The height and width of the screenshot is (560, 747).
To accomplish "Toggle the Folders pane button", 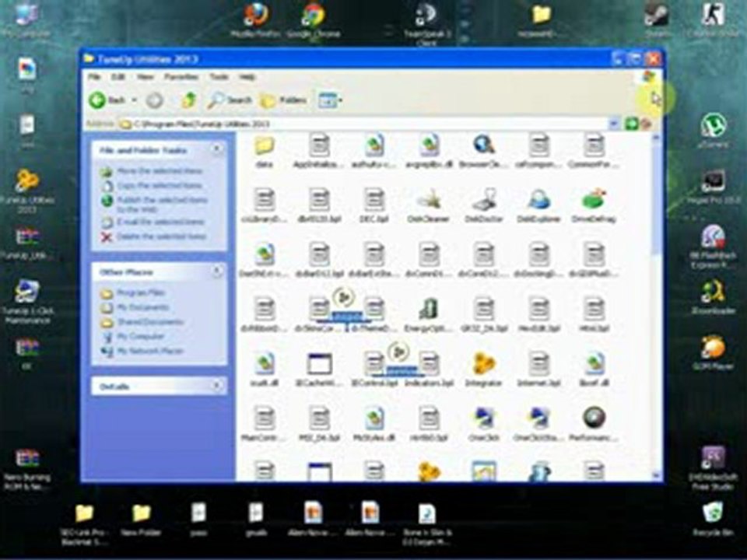I will [283, 100].
